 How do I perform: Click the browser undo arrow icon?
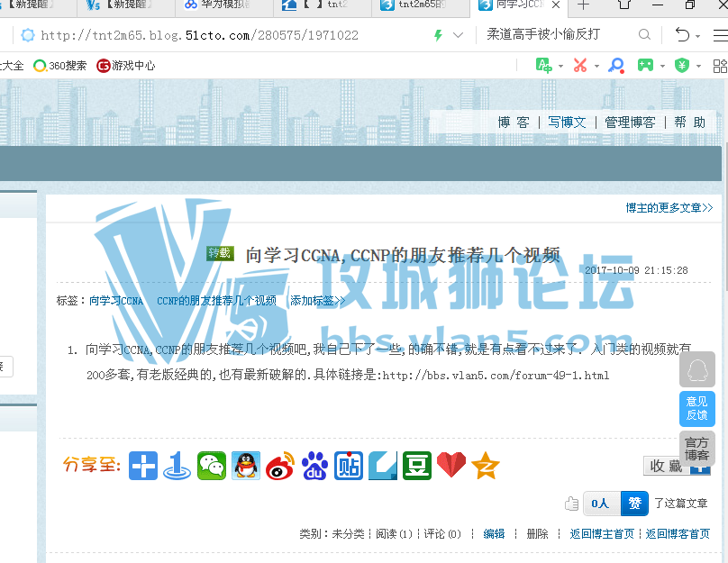(x=682, y=35)
